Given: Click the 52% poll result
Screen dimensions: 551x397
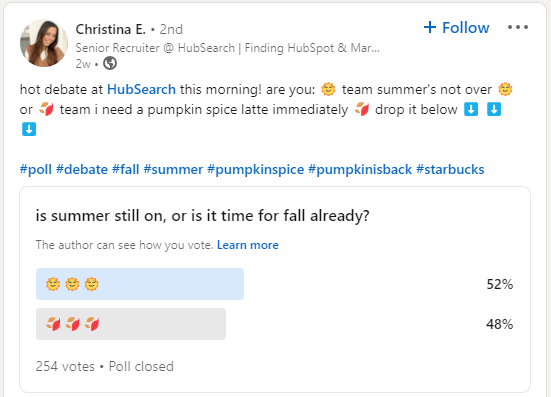Looking at the screenshot, I should click(x=500, y=284).
